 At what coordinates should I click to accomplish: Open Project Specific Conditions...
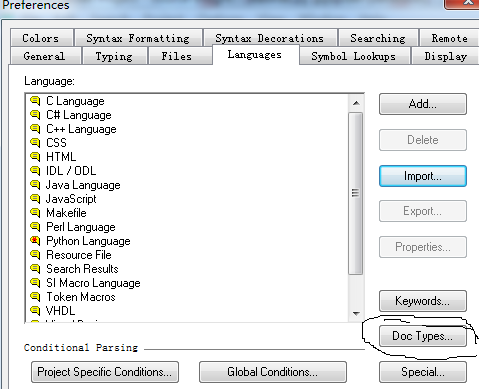click(105, 372)
